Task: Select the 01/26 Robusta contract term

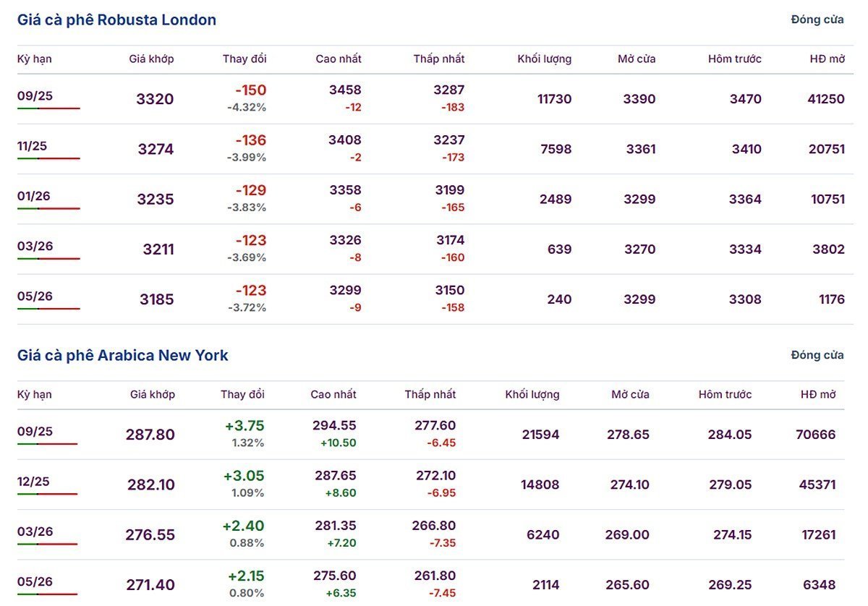Action: [34, 196]
